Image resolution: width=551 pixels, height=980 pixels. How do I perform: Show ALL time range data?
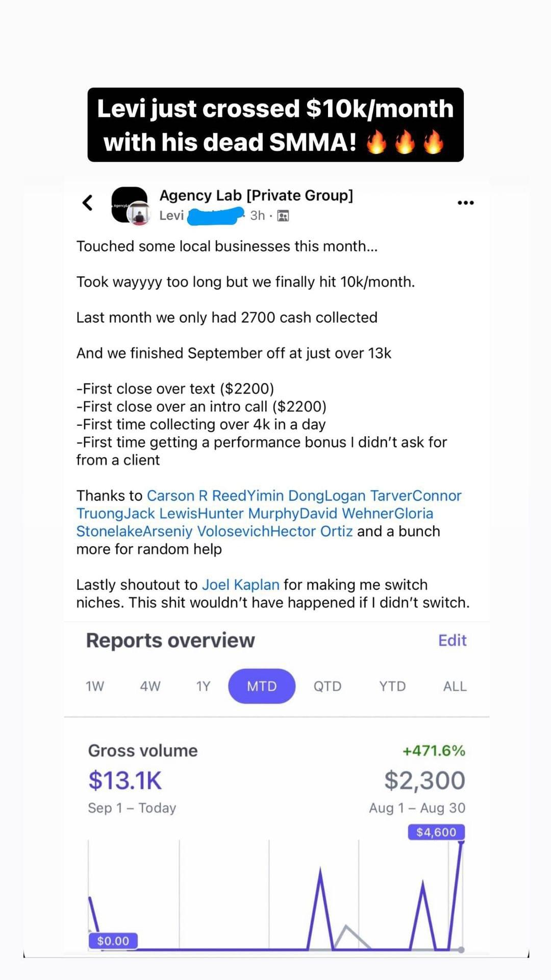coord(455,686)
